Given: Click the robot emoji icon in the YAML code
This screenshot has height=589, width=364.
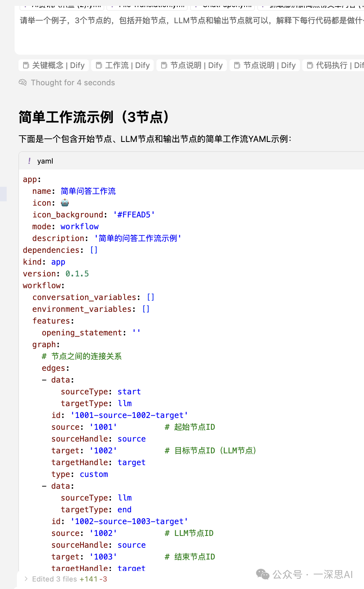Looking at the screenshot, I should (65, 203).
